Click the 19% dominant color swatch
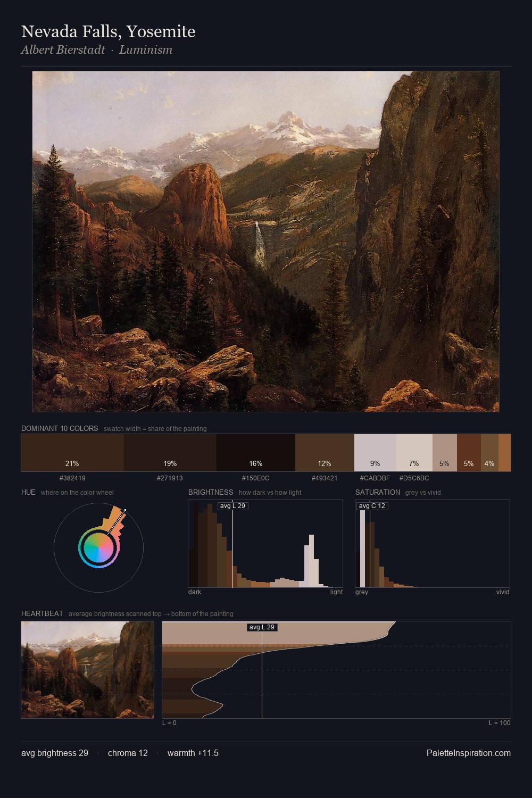Viewport: 532px width, 798px height. [x=170, y=453]
